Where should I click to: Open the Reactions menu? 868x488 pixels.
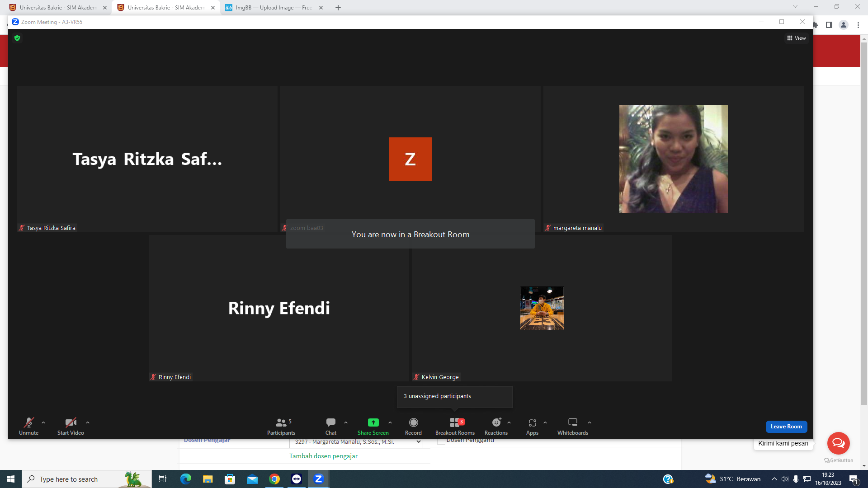(496, 426)
